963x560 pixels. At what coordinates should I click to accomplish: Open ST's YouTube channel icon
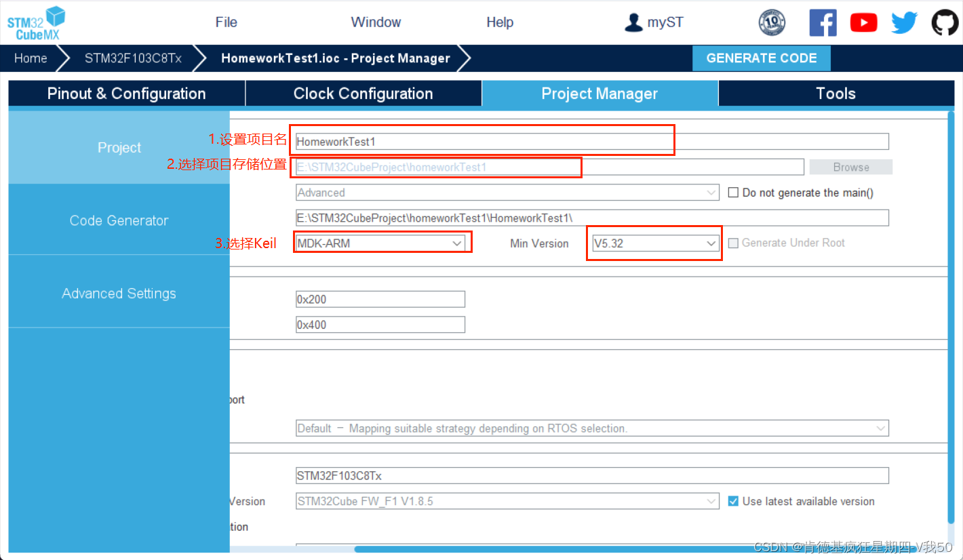[863, 22]
